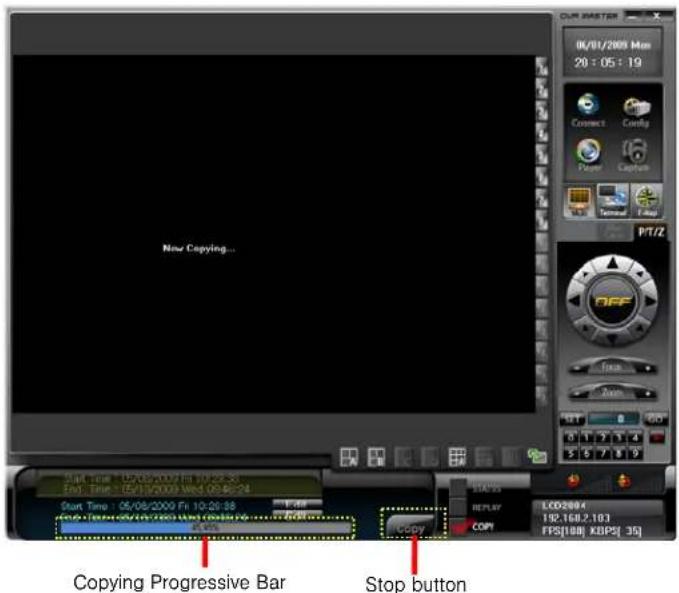Focus the preset number field

[x=614, y=419]
